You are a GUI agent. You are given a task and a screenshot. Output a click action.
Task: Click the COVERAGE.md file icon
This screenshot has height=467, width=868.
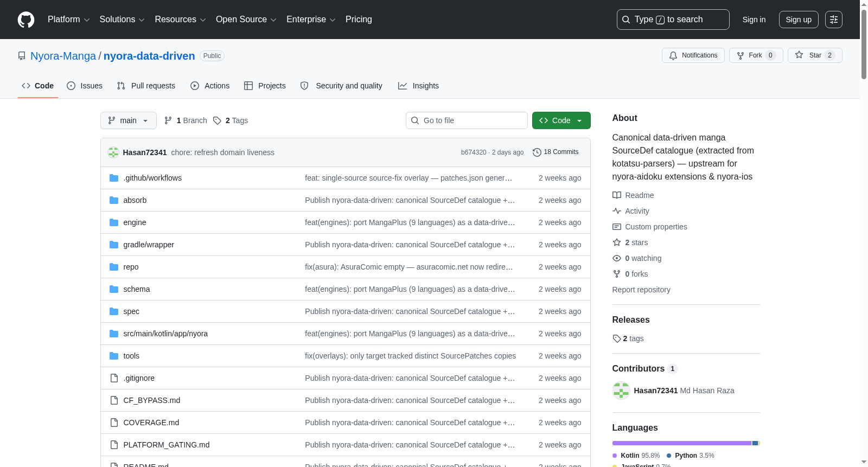coord(114,423)
